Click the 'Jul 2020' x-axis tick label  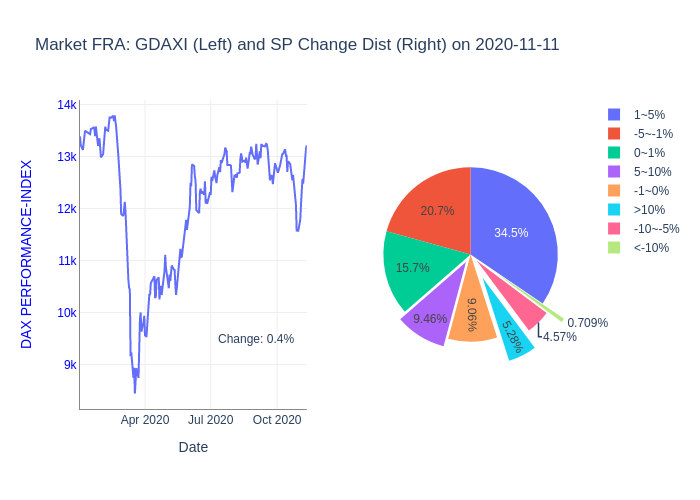(x=211, y=420)
